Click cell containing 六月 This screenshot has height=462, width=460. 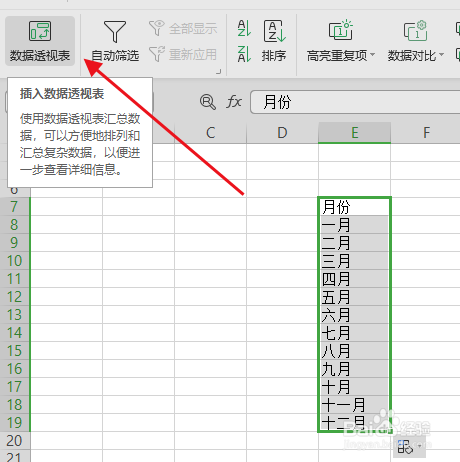[x=354, y=315]
